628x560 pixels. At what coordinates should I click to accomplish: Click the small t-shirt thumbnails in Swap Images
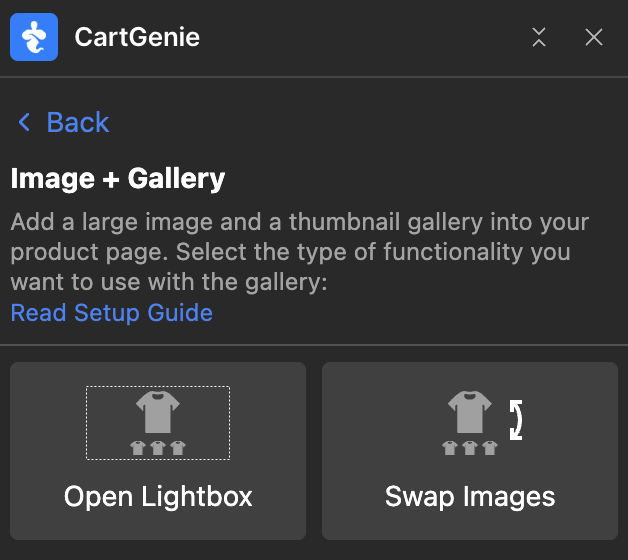click(470, 448)
